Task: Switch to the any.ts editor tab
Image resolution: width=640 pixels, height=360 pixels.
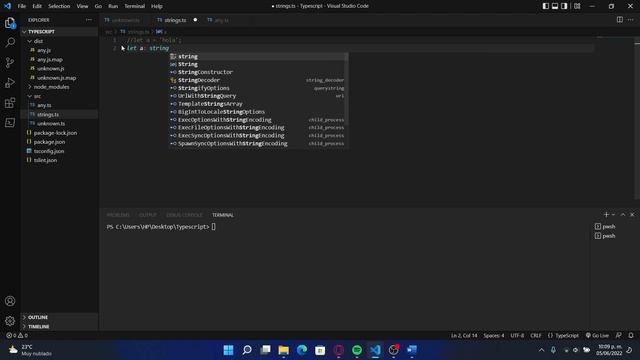Action: pyautogui.click(x=222, y=20)
